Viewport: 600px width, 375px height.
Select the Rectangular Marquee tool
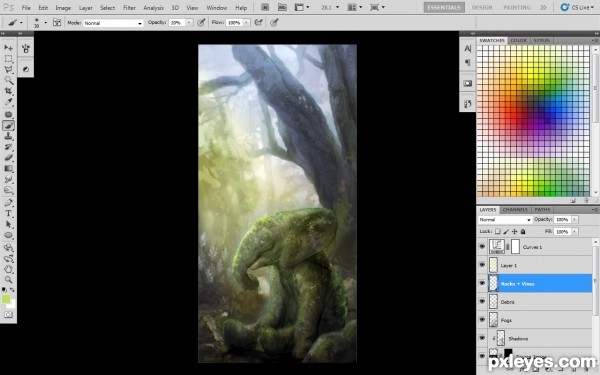coord(8,59)
